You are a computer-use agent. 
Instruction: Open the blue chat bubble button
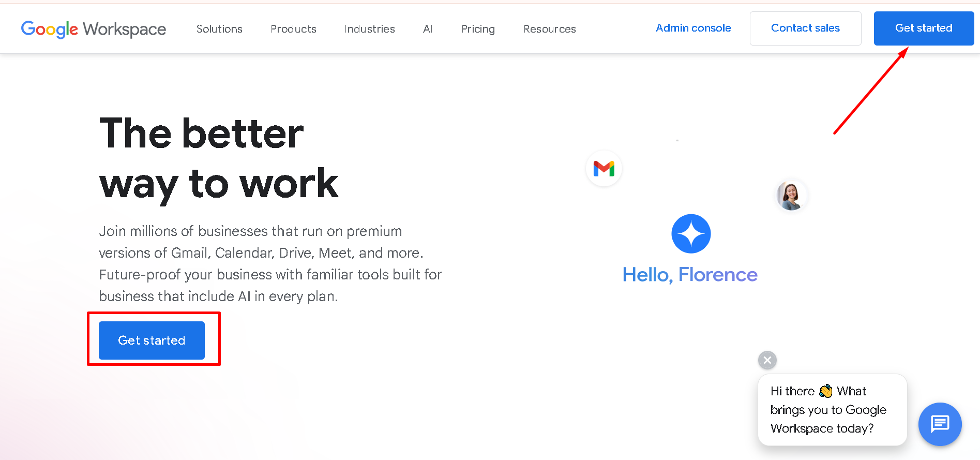coord(940,424)
